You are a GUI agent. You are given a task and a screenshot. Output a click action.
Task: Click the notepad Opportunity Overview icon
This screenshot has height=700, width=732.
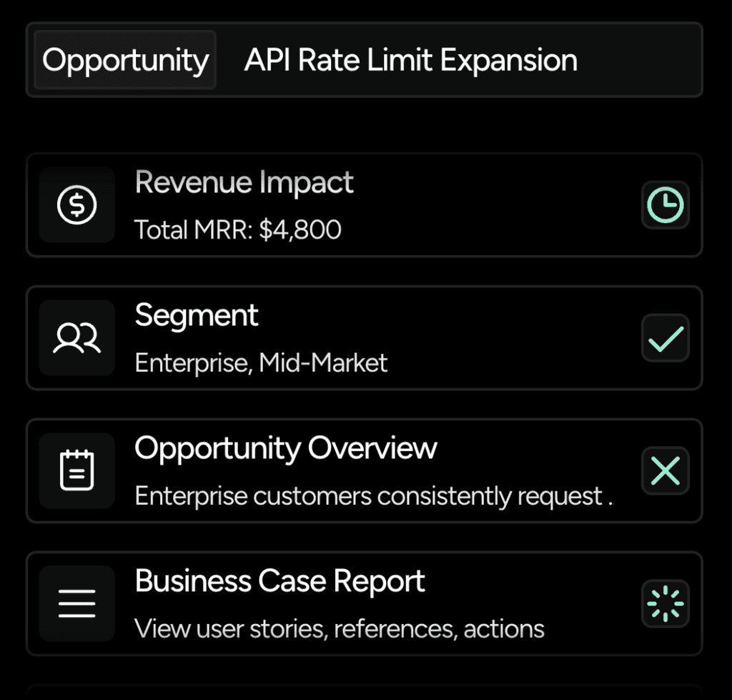click(x=77, y=470)
